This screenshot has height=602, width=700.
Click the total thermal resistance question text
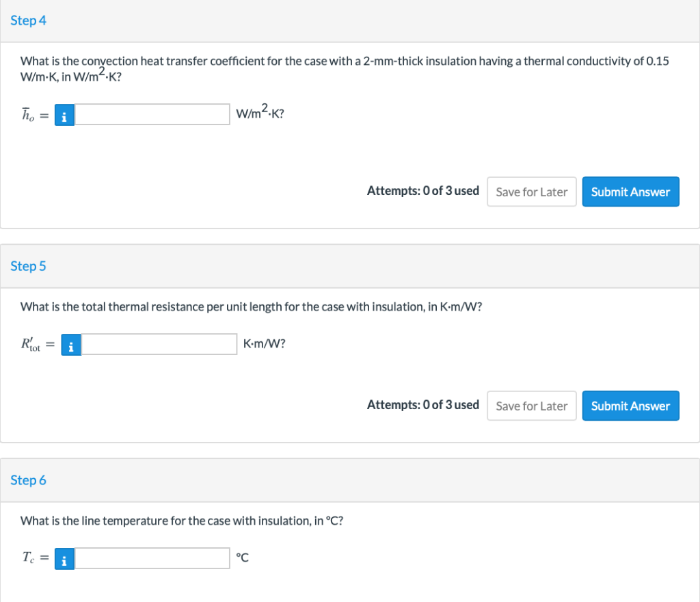point(252,306)
